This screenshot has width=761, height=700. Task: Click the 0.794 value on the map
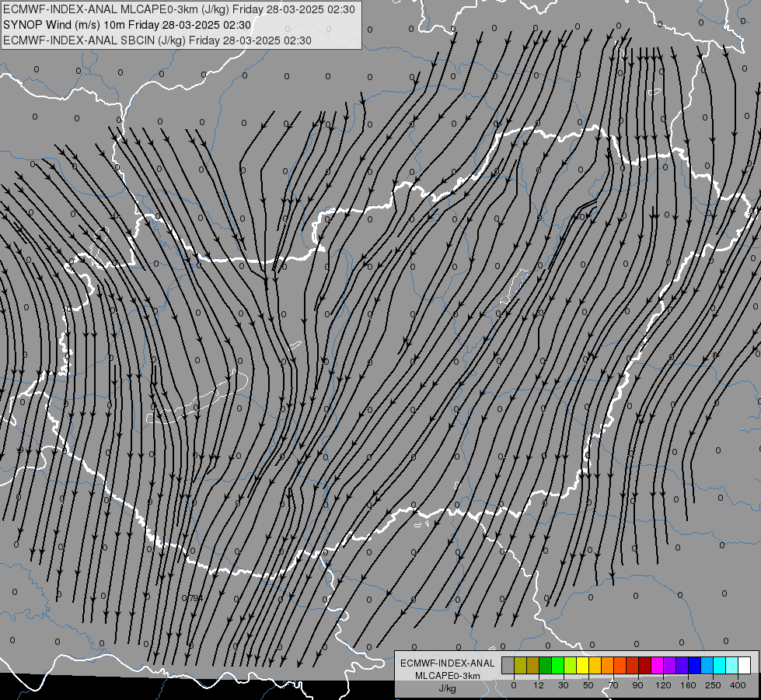pos(192,598)
